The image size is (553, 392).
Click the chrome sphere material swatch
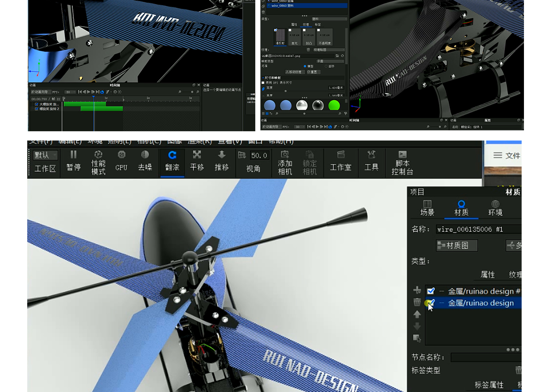[302, 105]
